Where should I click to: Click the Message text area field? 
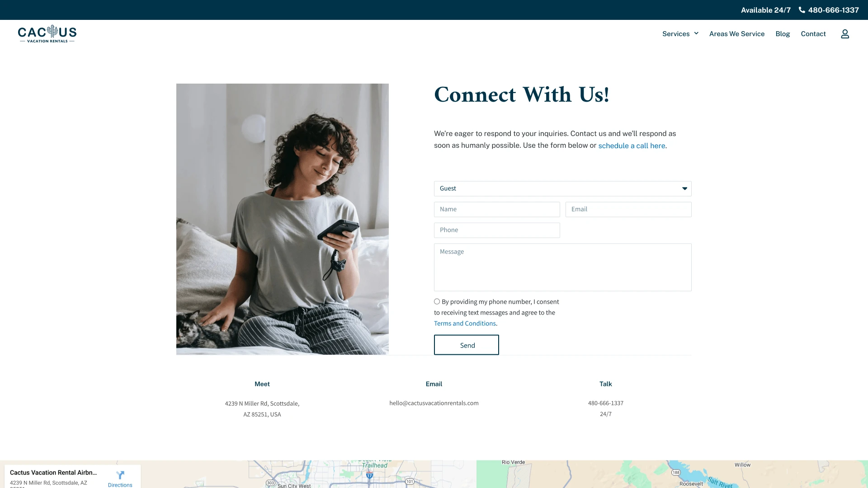pos(563,267)
